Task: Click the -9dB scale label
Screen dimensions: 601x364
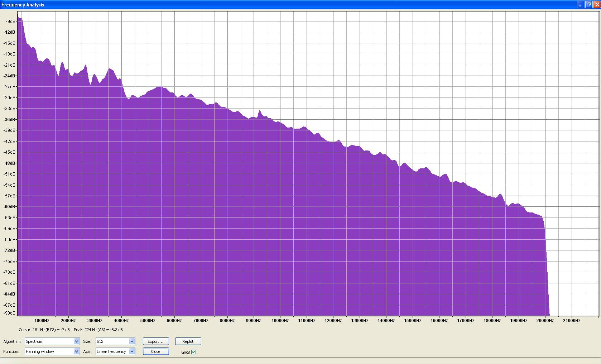Action: pyautogui.click(x=11, y=21)
